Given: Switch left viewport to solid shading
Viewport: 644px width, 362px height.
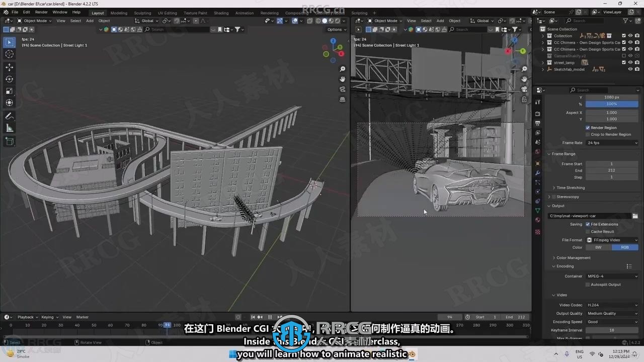Looking at the screenshot, I should tap(325, 21).
